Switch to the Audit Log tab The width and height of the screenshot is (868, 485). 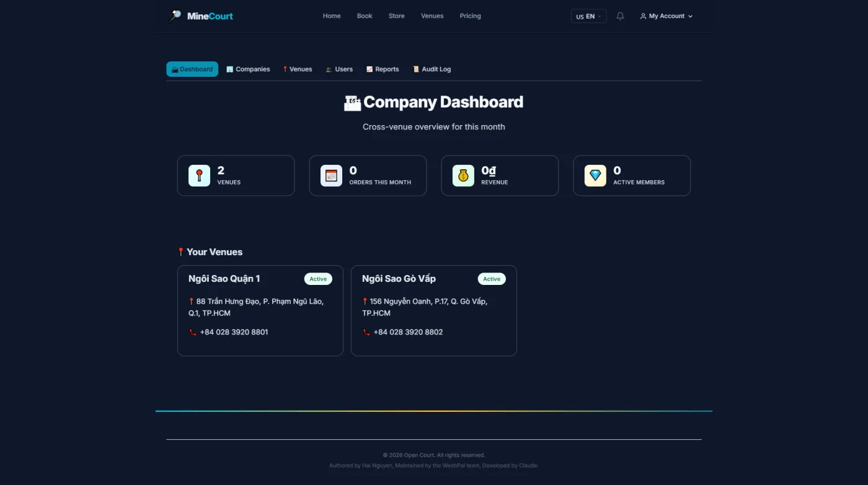[x=432, y=69]
